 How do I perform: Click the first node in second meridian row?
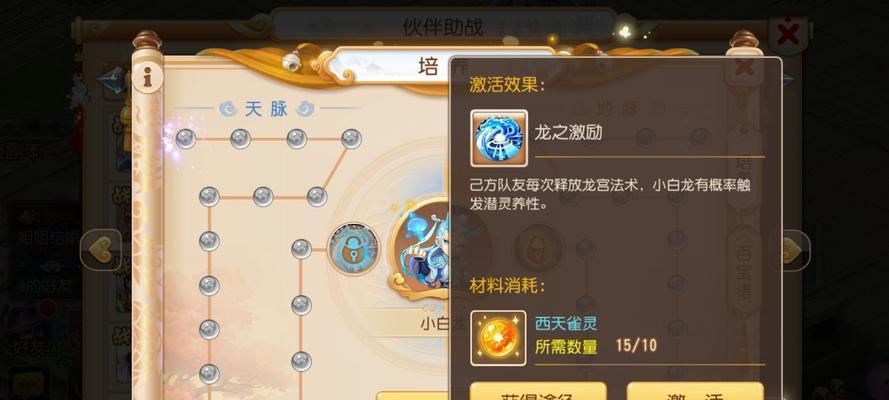click(x=209, y=197)
